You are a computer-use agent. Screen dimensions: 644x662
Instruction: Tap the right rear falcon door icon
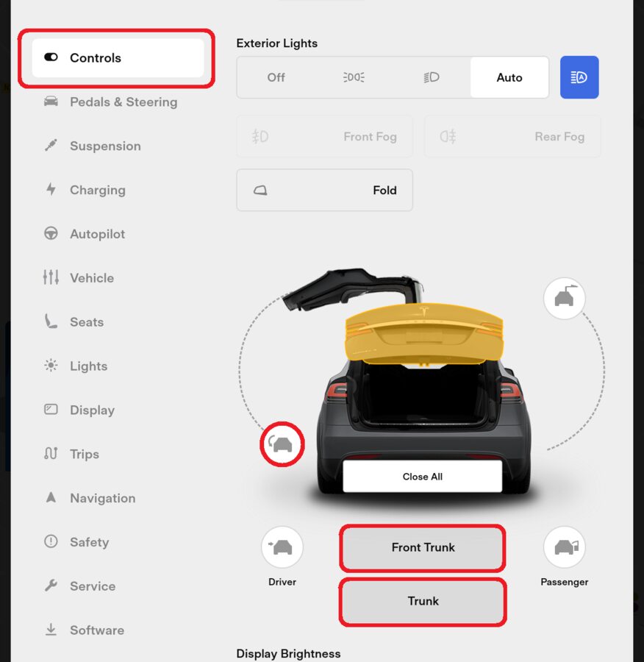pos(564,299)
